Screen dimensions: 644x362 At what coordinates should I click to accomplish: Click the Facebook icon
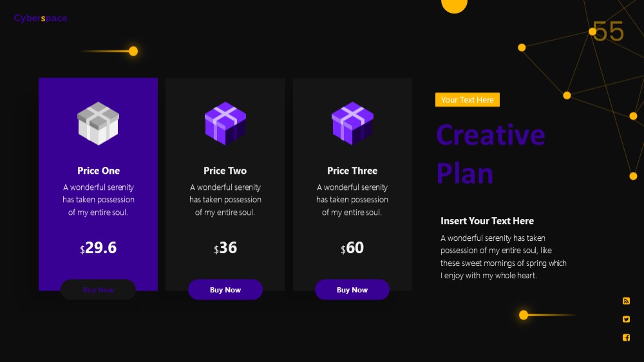(626, 338)
